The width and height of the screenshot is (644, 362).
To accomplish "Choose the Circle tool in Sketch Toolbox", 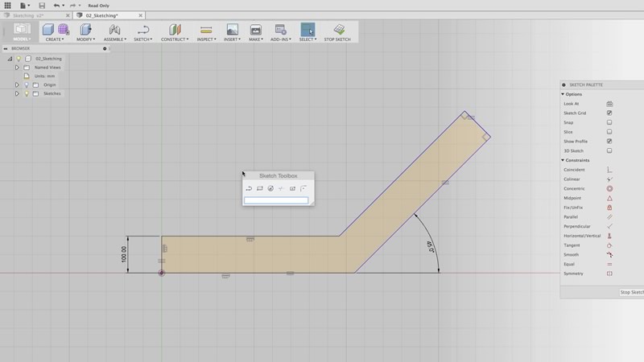I will [x=270, y=188].
